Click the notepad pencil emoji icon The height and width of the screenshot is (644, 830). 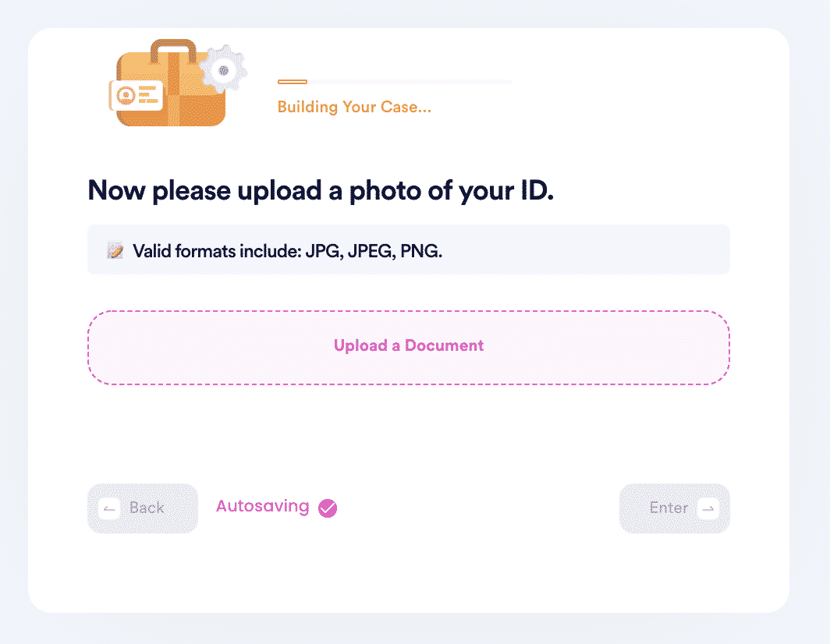[115, 250]
